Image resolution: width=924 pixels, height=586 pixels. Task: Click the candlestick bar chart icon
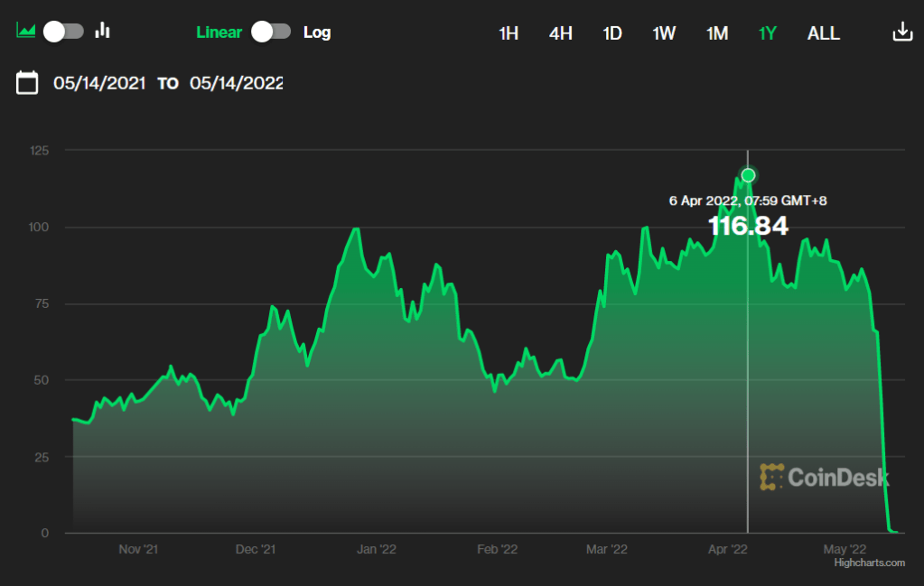[103, 31]
